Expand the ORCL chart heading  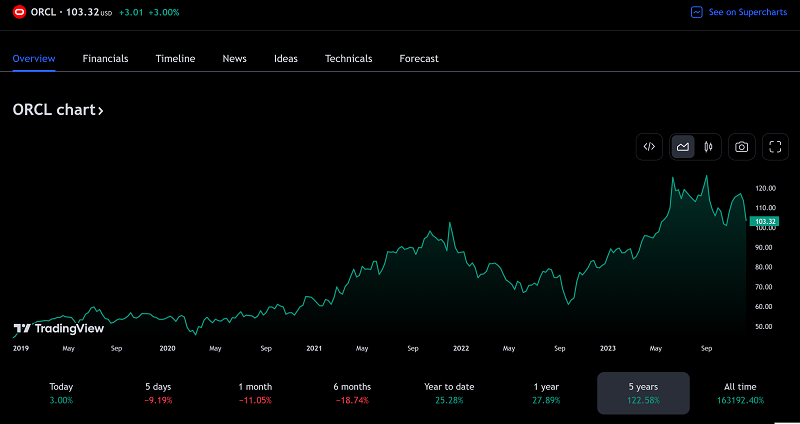(x=58, y=110)
